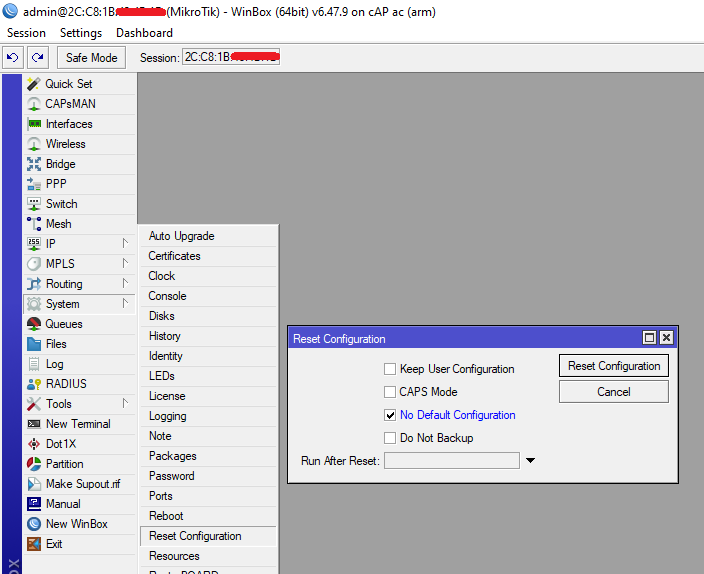704x574 pixels.
Task: Toggle the Safe Mode button
Action: (x=92, y=57)
